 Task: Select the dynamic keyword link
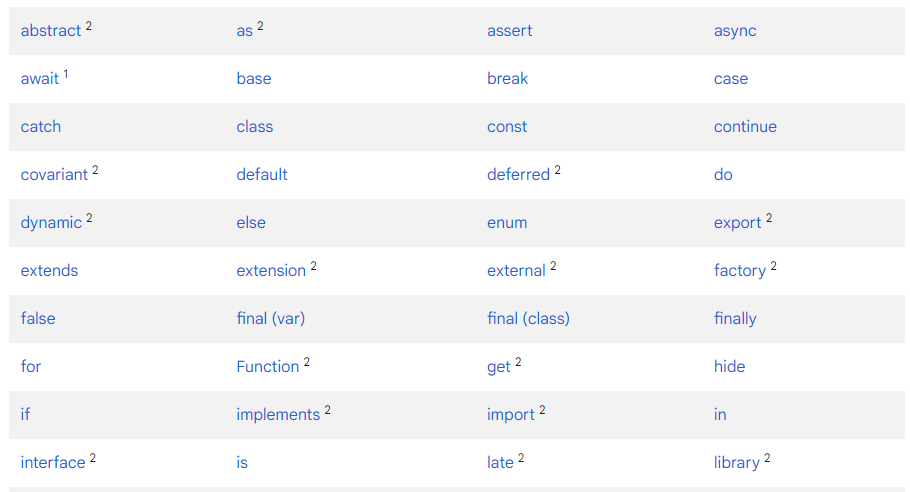tap(51, 223)
